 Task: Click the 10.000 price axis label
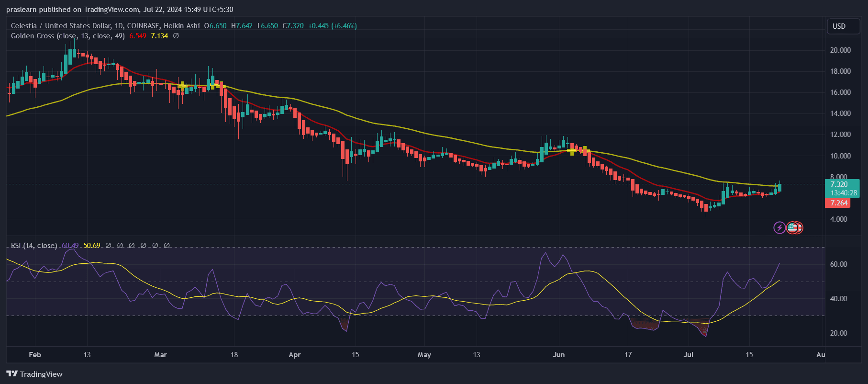click(x=840, y=156)
